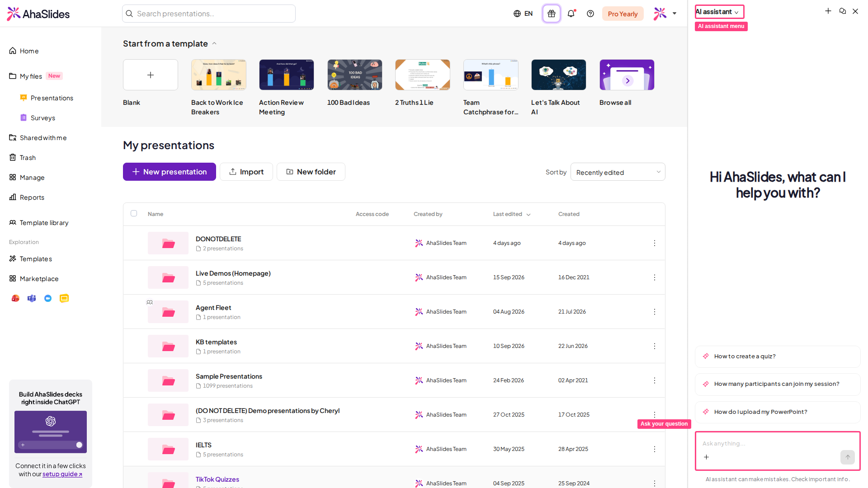Open the help question mark icon
868x488 pixels.
[x=590, y=14]
